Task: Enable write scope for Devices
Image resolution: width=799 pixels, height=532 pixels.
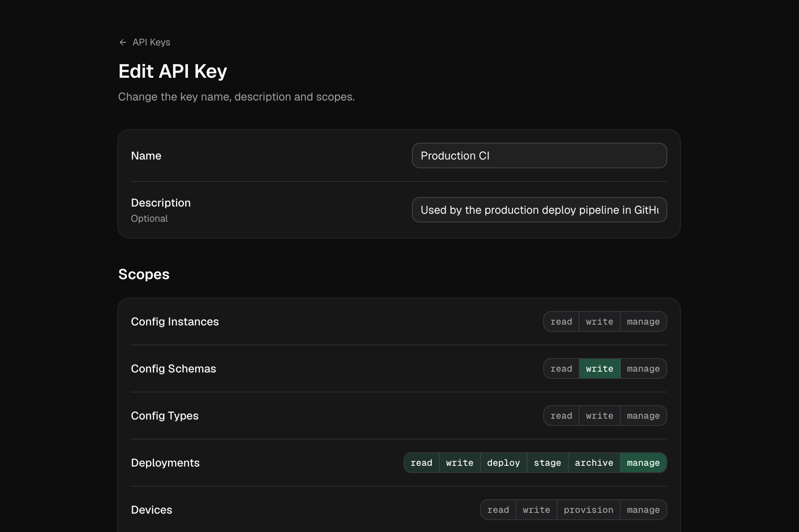Action: 536,510
